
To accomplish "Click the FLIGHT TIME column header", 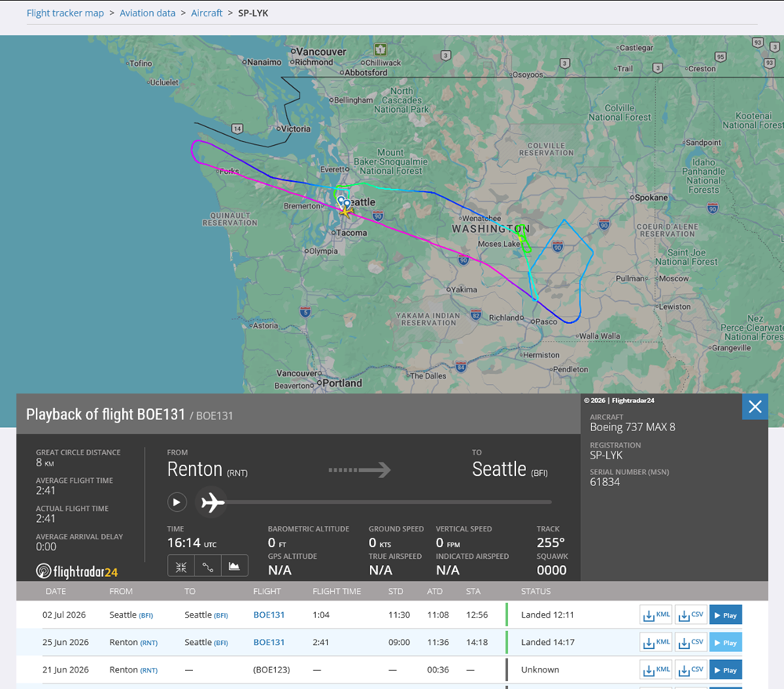I will [x=336, y=591].
